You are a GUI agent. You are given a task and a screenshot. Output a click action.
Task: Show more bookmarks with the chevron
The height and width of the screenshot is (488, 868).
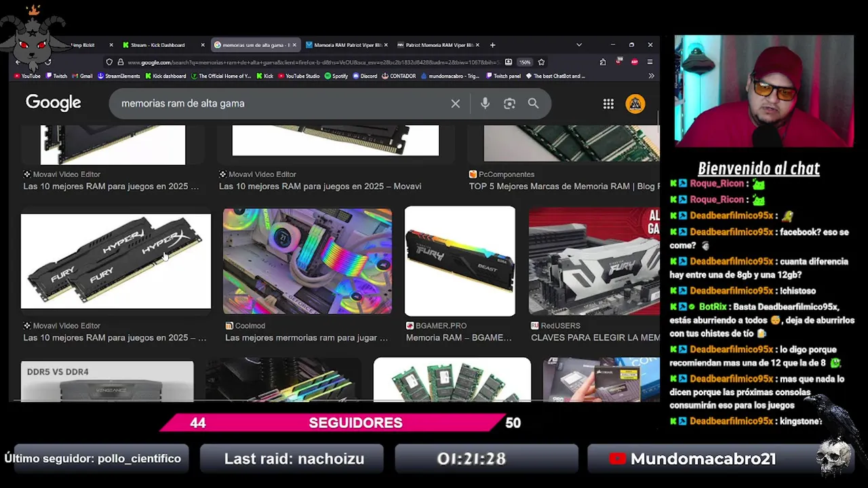tap(651, 76)
